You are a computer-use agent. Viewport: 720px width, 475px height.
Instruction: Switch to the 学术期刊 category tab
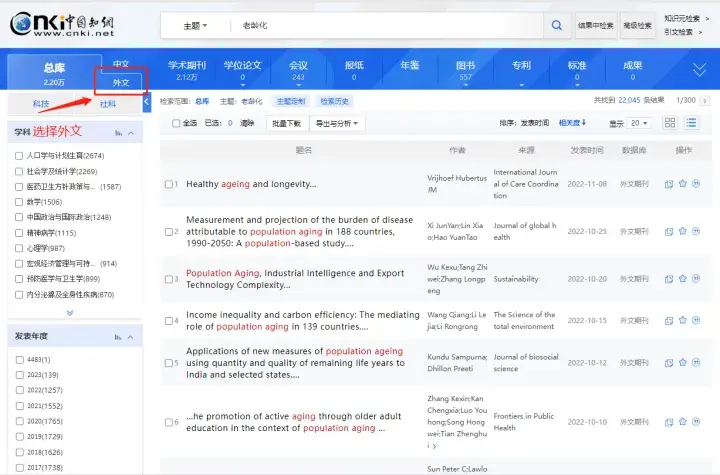click(185, 70)
